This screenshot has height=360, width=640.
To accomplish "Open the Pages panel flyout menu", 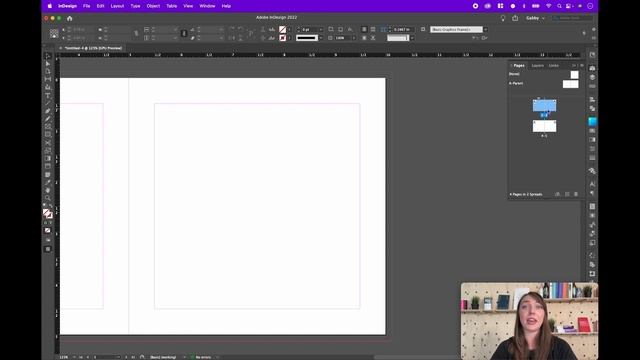I will point(582,65).
